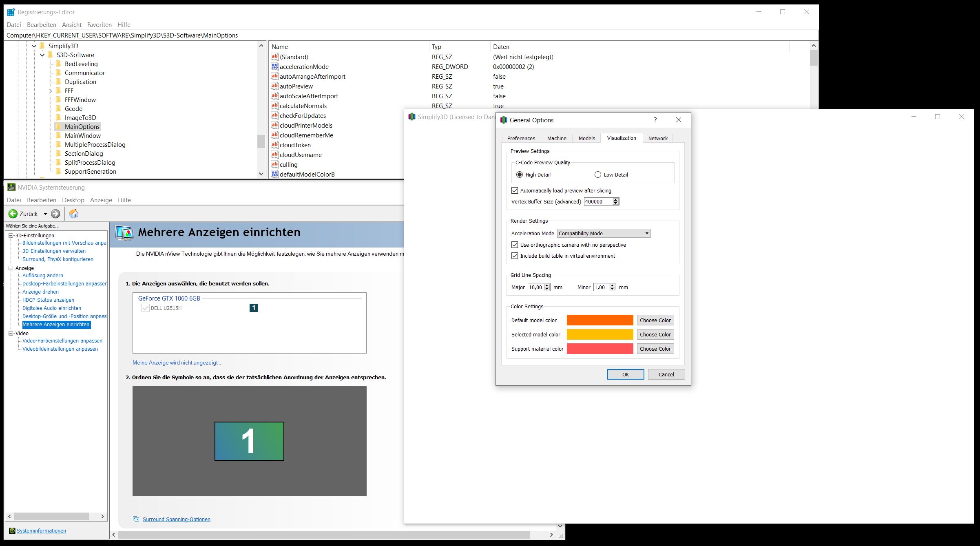The image size is (980, 546).
Task: Click the accelerationMode DWORD value icon
Action: (274, 66)
